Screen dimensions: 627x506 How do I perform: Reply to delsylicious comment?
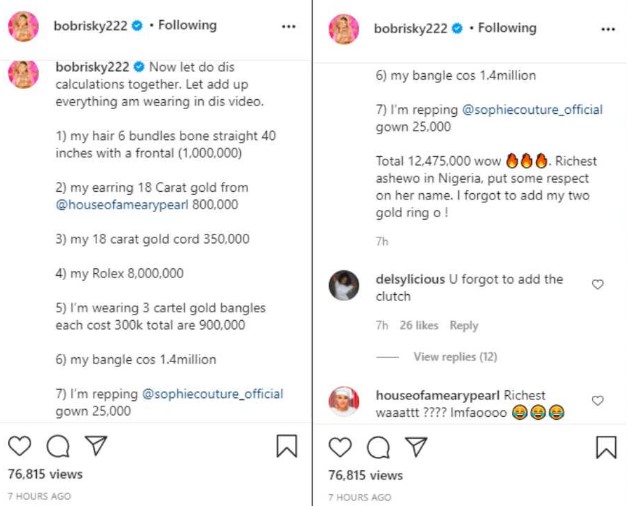[464, 326]
